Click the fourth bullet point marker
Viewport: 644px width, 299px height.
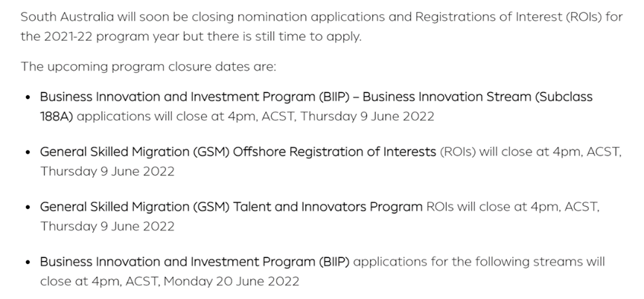coord(28,262)
